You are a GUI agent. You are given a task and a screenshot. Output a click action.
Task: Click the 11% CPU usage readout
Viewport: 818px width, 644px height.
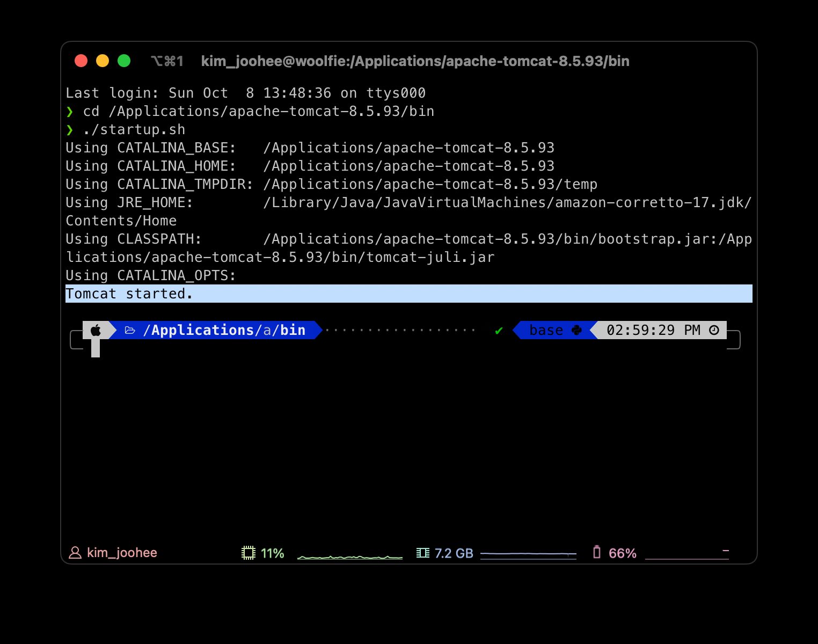[x=272, y=553]
